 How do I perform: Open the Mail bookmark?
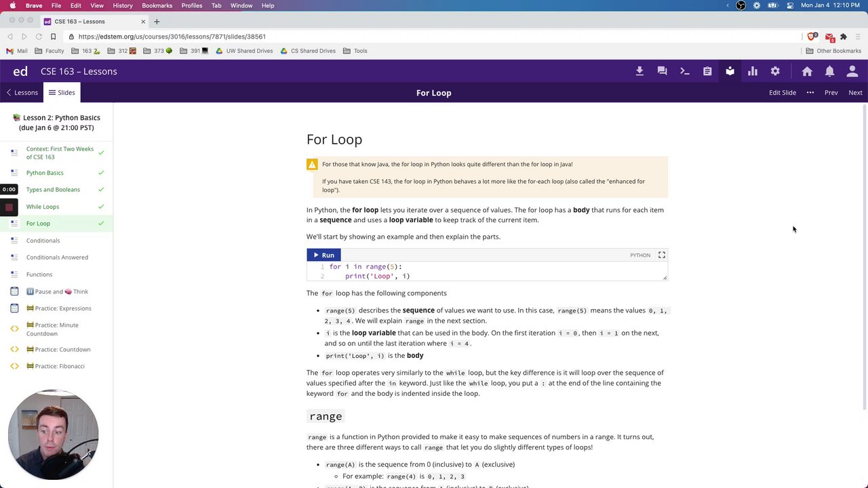tap(17, 51)
